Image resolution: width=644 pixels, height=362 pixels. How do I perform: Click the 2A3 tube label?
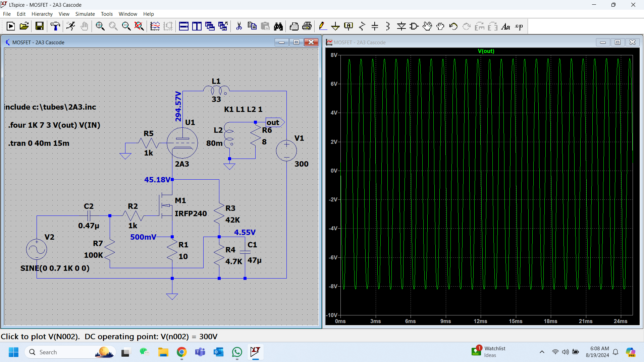tap(182, 164)
